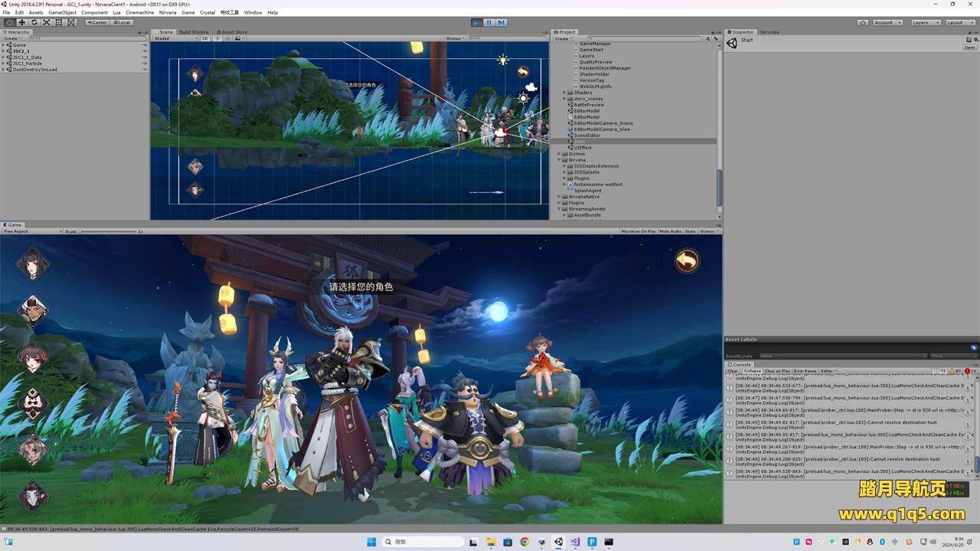Switch to the Asset Store tab

coord(234,32)
